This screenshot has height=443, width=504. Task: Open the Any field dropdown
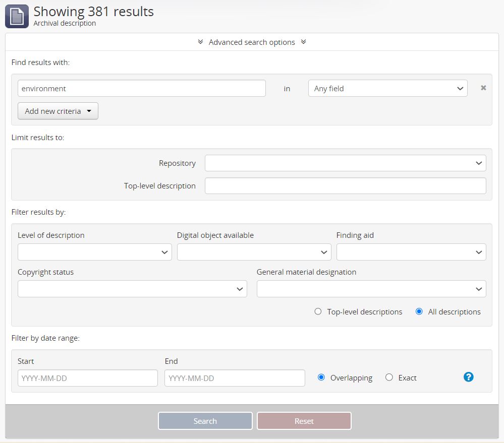click(x=387, y=88)
